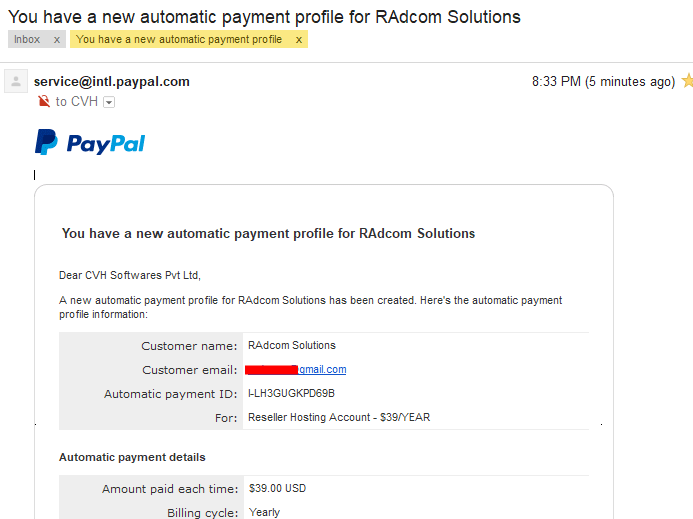Click sender service@intl.paypal.com
Screen dimensions: 693x519
coord(112,82)
